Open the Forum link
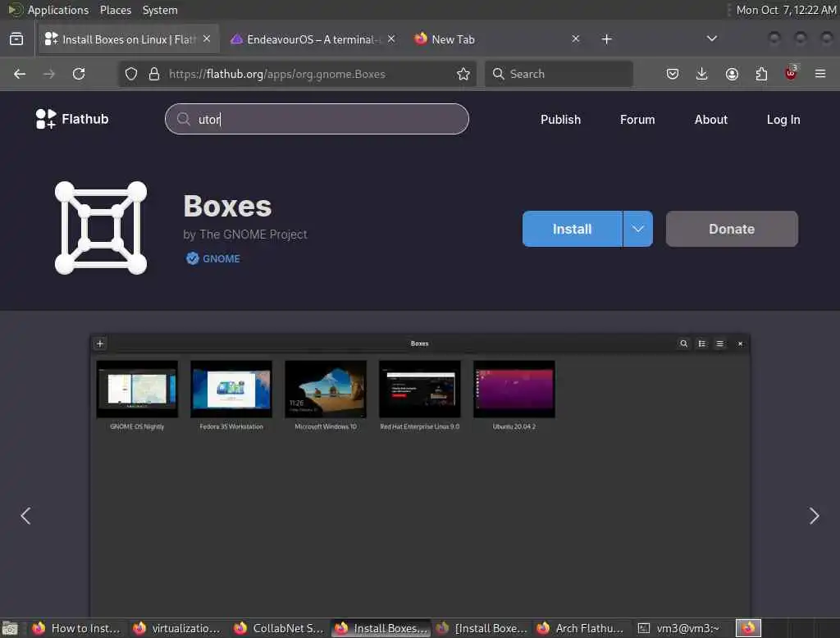The width and height of the screenshot is (840, 638). 637,120
